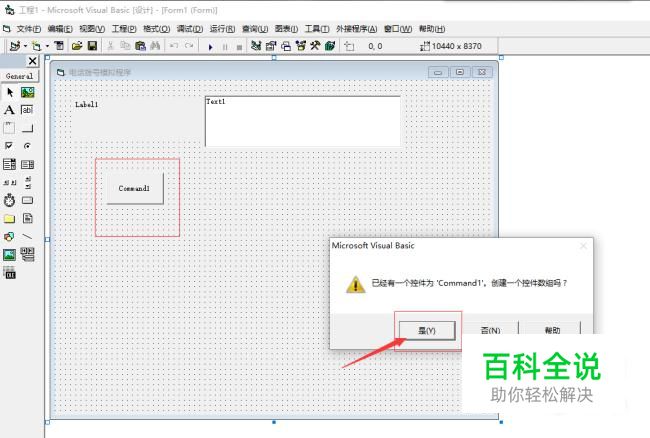The height and width of the screenshot is (438, 650).
Task: Click the Paste clipboard icon
Action: point(141,46)
